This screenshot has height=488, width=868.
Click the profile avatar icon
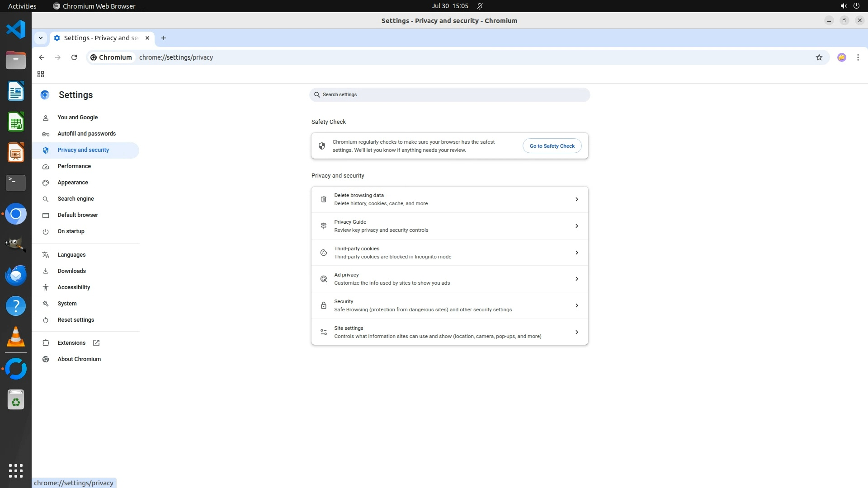point(841,57)
